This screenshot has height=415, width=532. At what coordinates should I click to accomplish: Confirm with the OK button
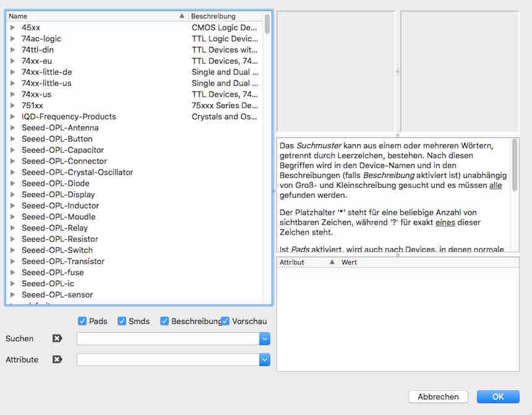[x=498, y=396]
